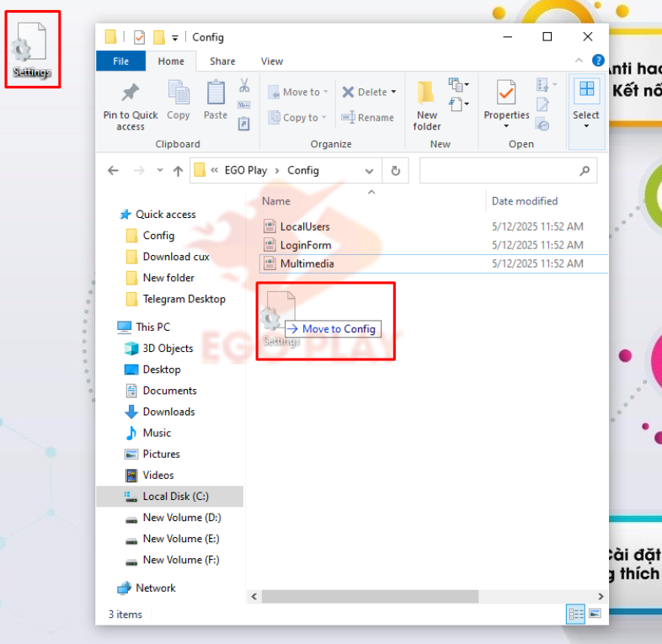Click the Edit ribbon icon
Viewport: 662px width, 644px height.
pyautogui.click(x=542, y=104)
